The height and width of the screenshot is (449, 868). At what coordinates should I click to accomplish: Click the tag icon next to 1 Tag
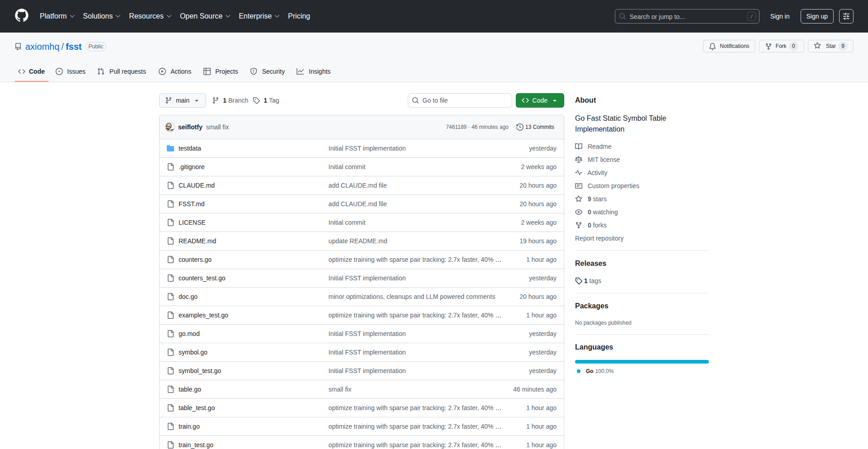256,100
